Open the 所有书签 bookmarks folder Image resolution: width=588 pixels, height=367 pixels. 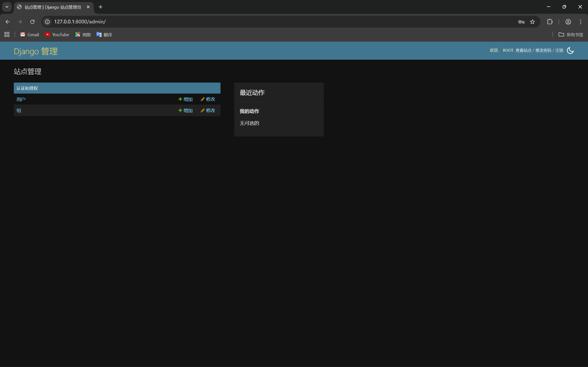click(x=571, y=35)
